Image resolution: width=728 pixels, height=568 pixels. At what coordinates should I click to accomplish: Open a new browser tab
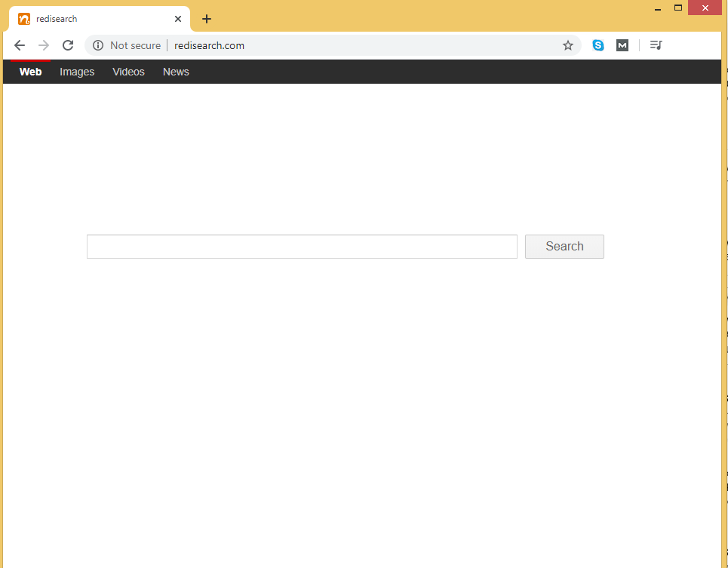pos(207,19)
